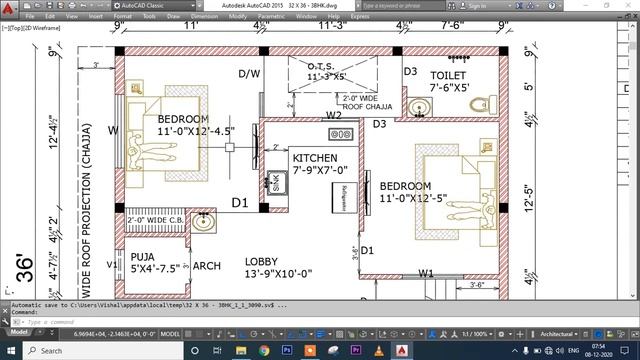640x360 pixels.
Task: Click the Windows Start button
Action: (11, 351)
